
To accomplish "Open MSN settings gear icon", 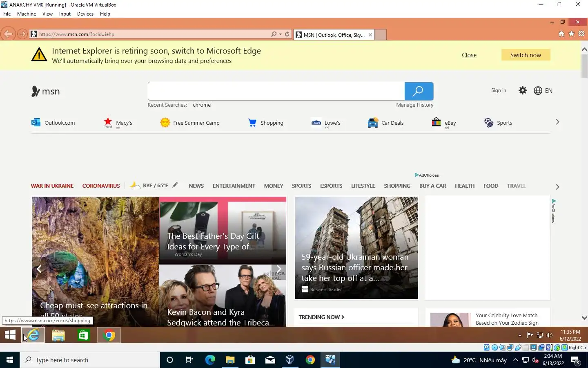I will click(x=523, y=90).
